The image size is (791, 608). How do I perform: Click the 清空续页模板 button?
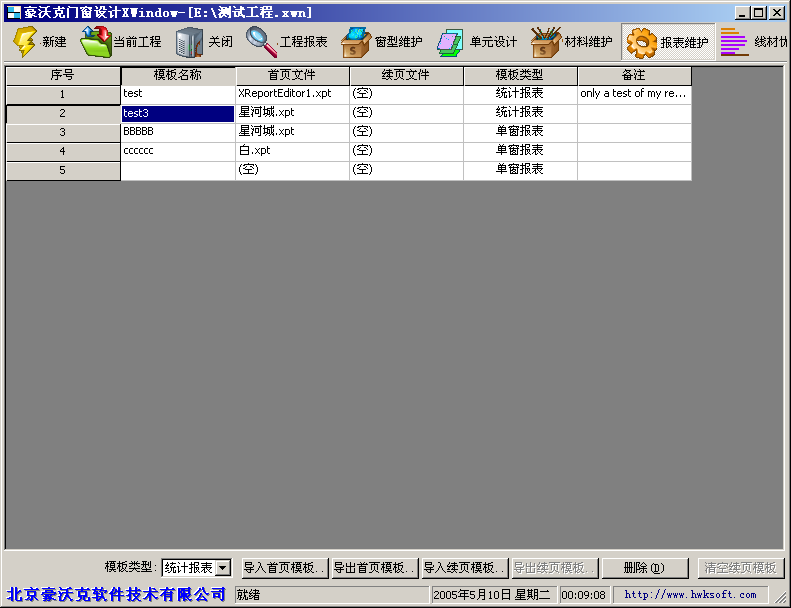click(741, 568)
